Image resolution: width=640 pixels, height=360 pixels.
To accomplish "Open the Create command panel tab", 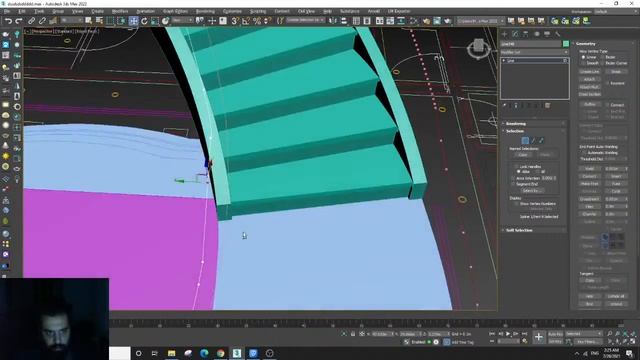I will pos(504,34).
